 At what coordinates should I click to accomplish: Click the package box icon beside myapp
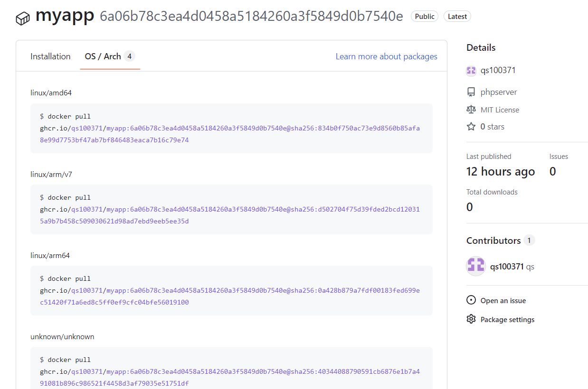23,19
